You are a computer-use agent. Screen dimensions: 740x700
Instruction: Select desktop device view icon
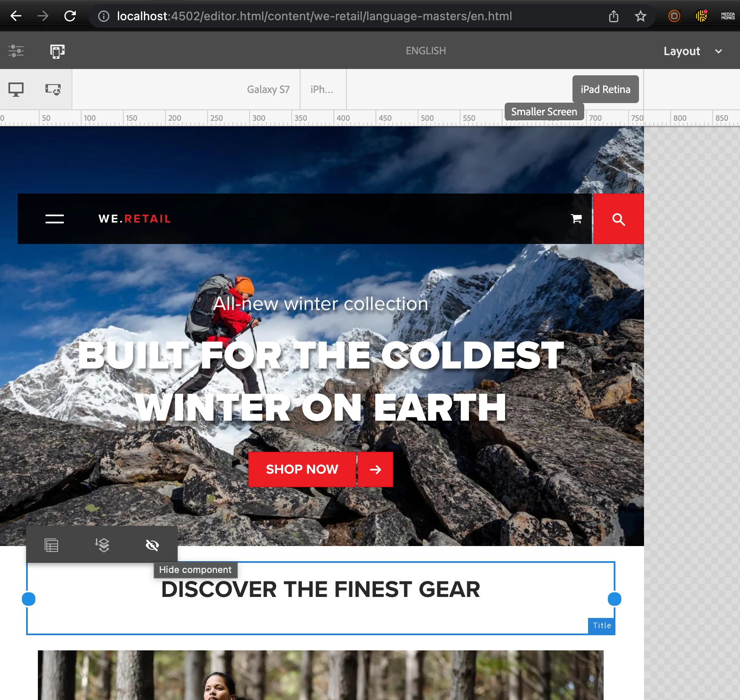(x=16, y=89)
